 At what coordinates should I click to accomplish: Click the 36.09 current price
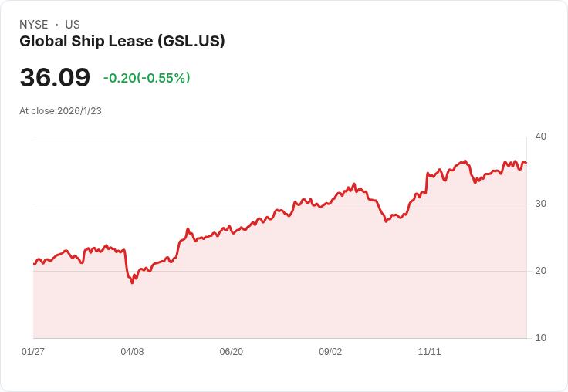tap(55, 78)
